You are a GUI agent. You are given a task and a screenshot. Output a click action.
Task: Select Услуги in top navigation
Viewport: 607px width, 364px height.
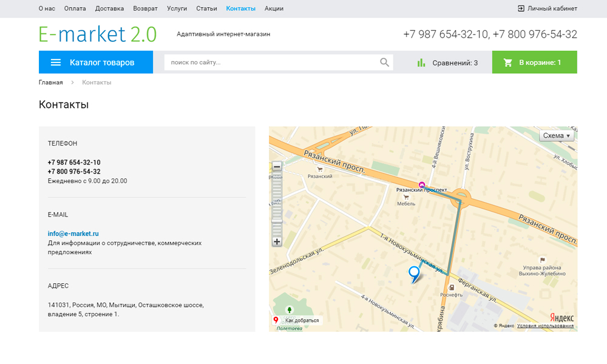(x=177, y=8)
